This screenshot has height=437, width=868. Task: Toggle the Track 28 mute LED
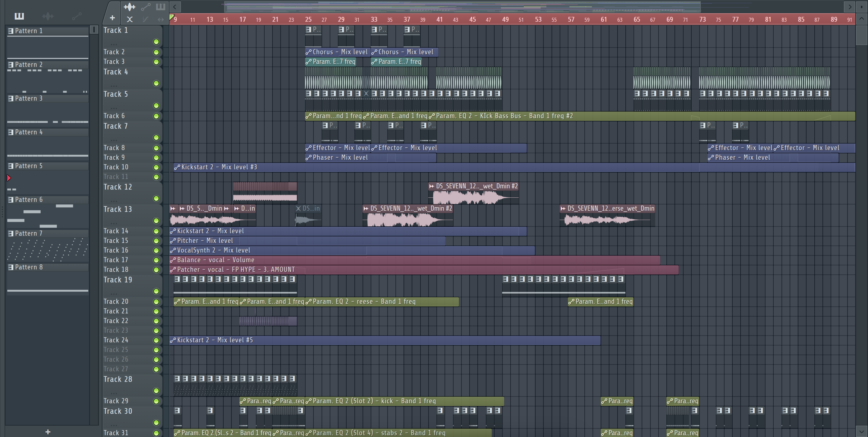[156, 391]
